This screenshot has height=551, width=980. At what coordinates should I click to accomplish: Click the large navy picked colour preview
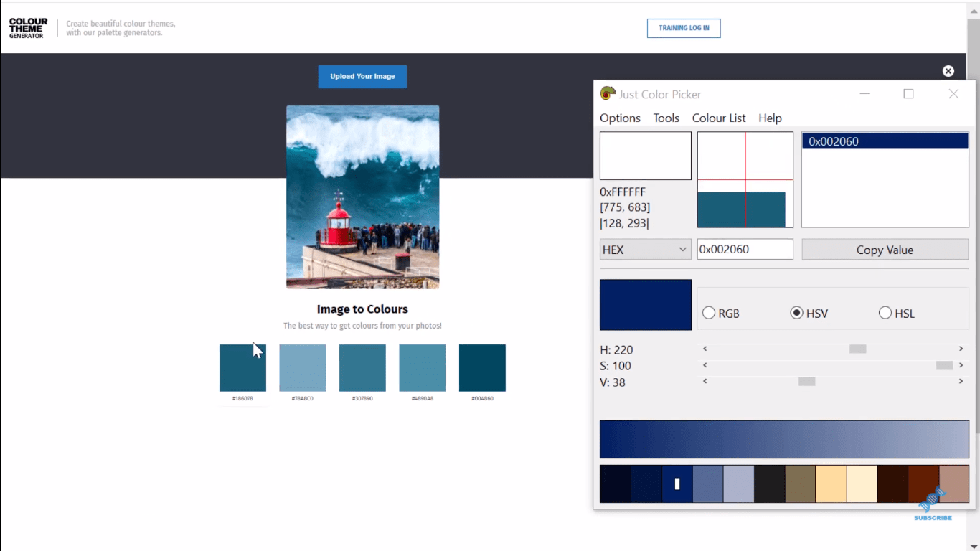[x=645, y=304]
